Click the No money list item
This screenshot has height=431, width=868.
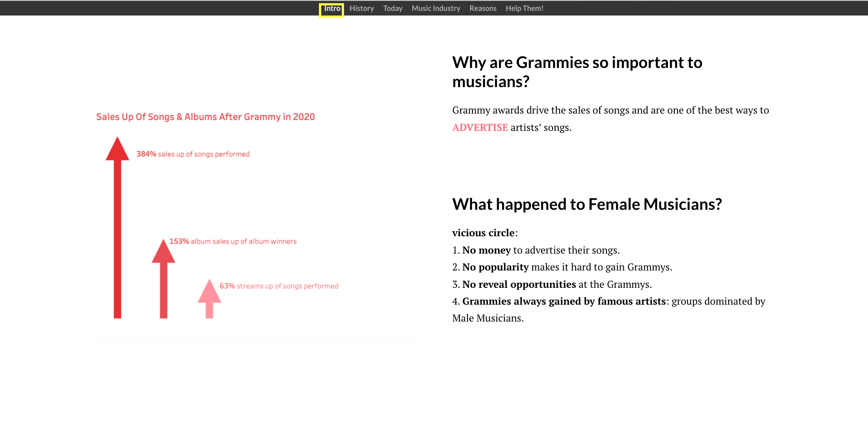(536, 250)
